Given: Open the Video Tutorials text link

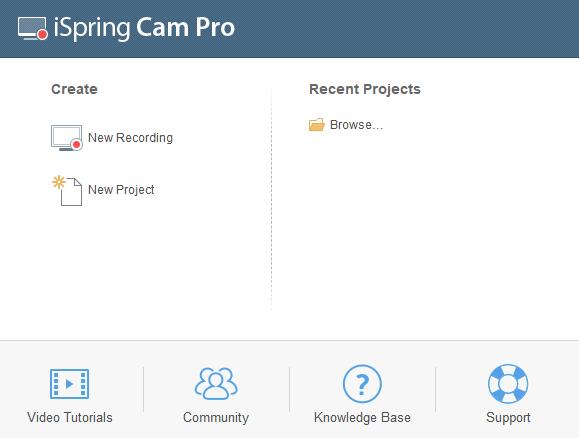Looking at the screenshot, I should (70, 418).
